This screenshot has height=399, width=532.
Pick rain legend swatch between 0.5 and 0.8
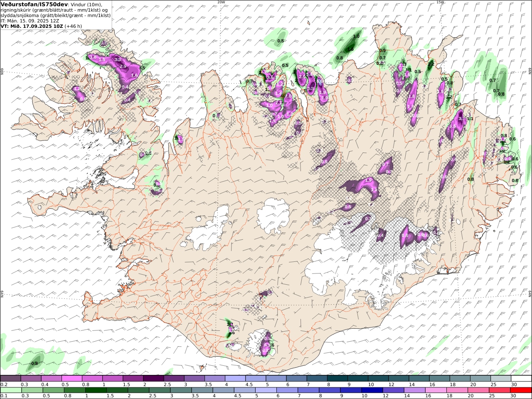pos(53,390)
